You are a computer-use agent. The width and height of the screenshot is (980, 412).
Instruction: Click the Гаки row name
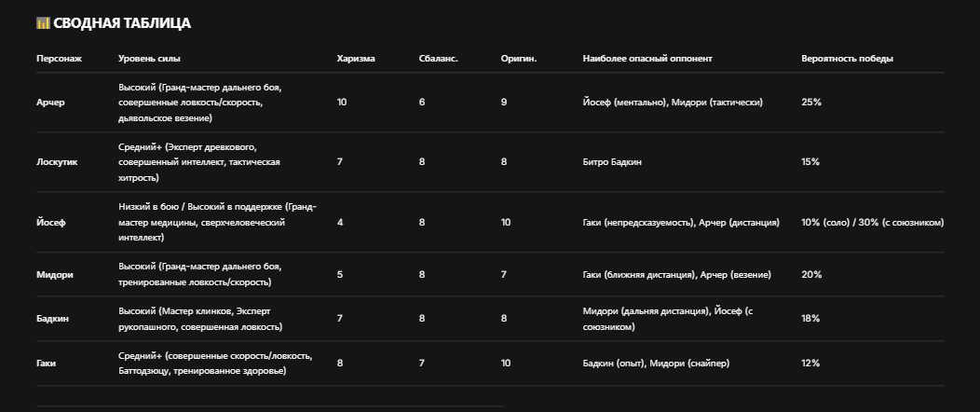(47, 363)
